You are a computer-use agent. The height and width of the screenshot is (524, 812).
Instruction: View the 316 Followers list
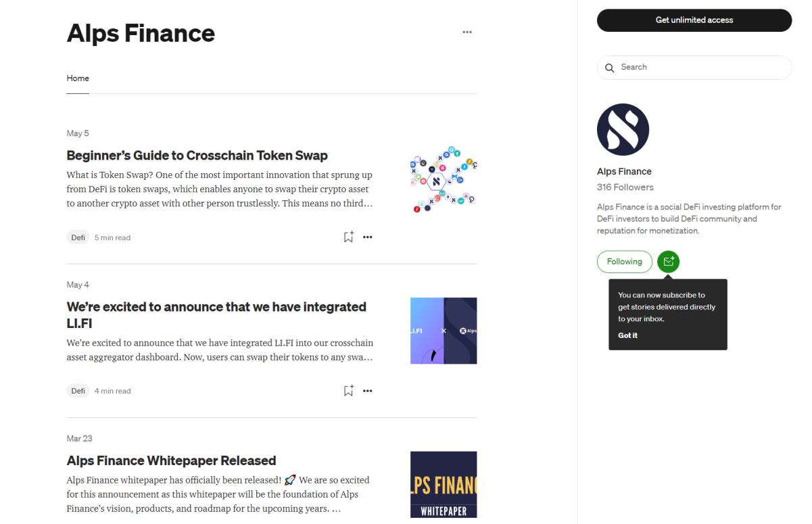click(x=625, y=187)
